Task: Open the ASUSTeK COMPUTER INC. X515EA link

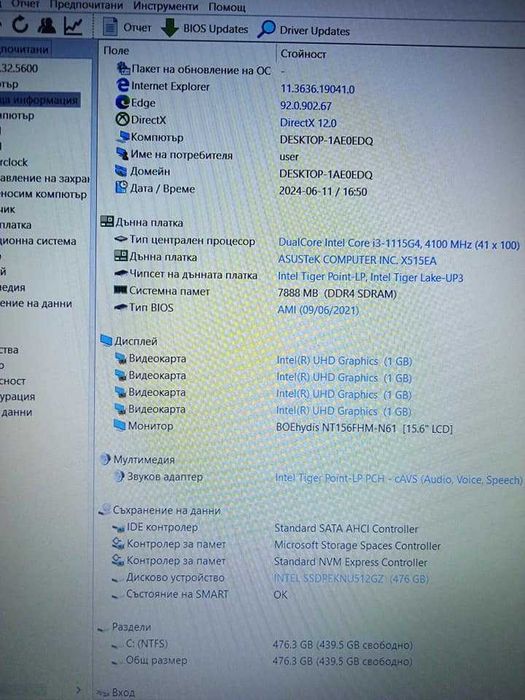Action: pos(357,260)
